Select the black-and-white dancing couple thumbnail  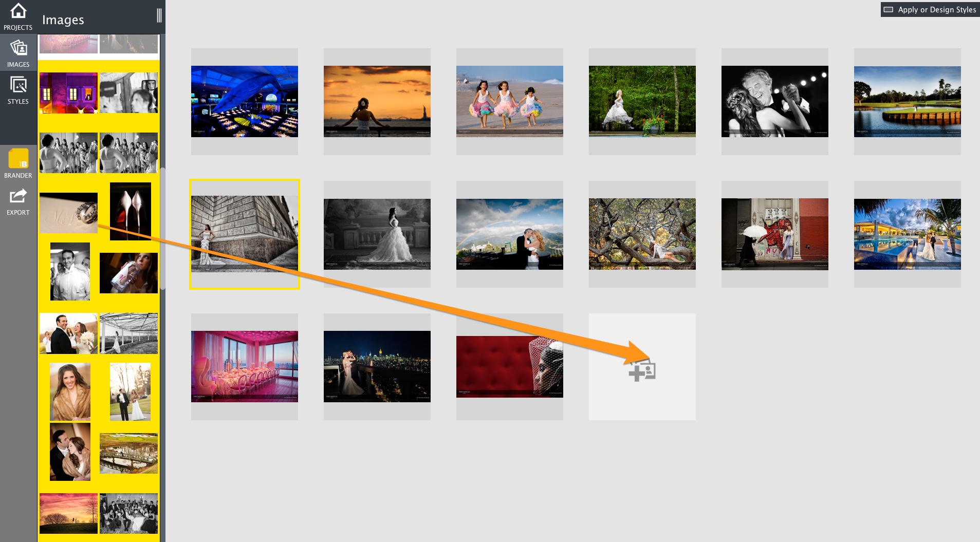pos(775,101)
